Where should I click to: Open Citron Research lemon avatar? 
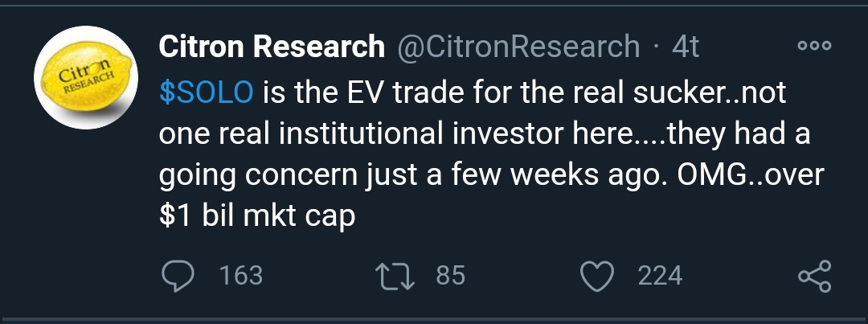[x=85, y=77]
